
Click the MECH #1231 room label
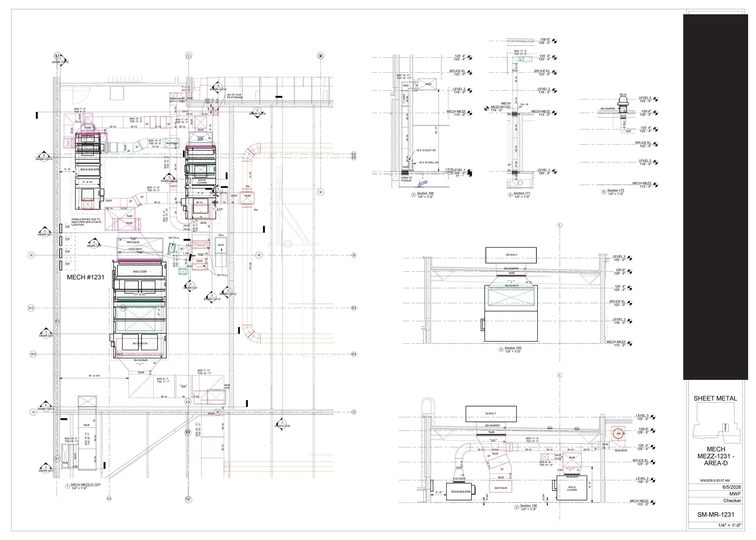click(x=86, y=277)
